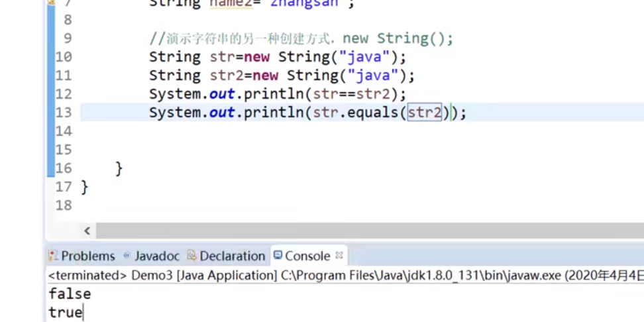The image size is (644, 322).
Task: Click the 'true' console output line
Action: point(66,313)
